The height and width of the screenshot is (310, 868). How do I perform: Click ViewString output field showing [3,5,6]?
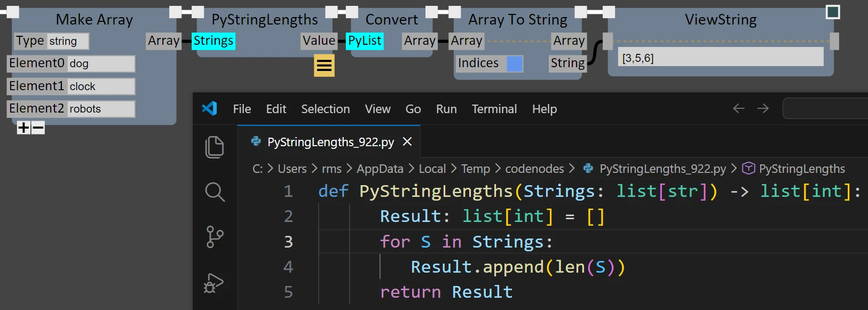(721, 57)
